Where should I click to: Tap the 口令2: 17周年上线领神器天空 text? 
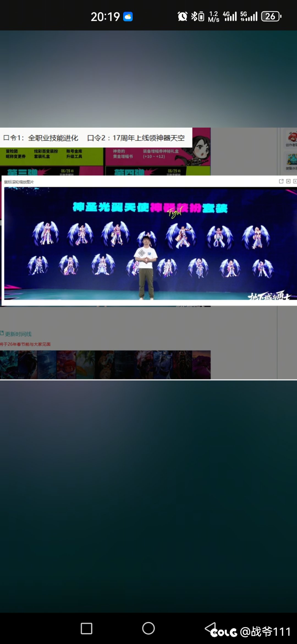coord(136,138)
